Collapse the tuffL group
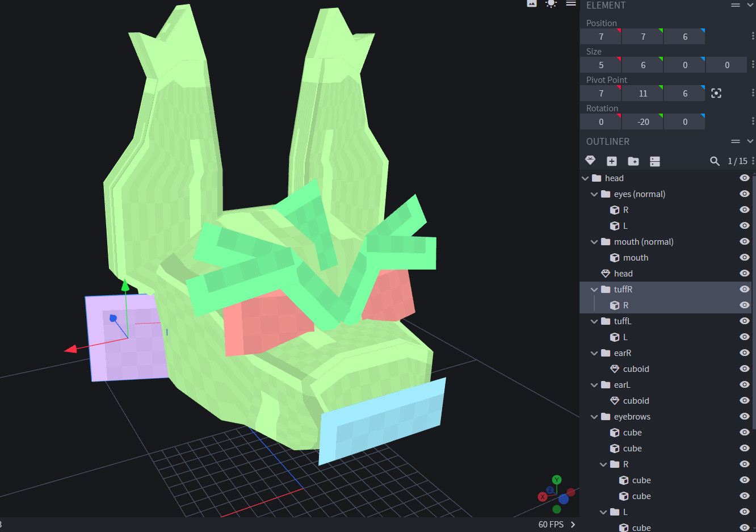The width and height of the screenshot is (756, 532). [x=594, y=321]
